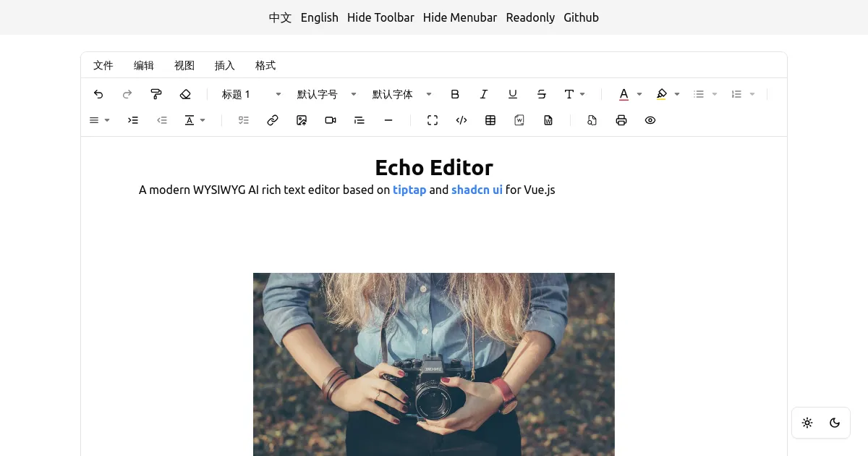Insert a horizontal rule divider
868x456 pixels.
pos(388,120)
